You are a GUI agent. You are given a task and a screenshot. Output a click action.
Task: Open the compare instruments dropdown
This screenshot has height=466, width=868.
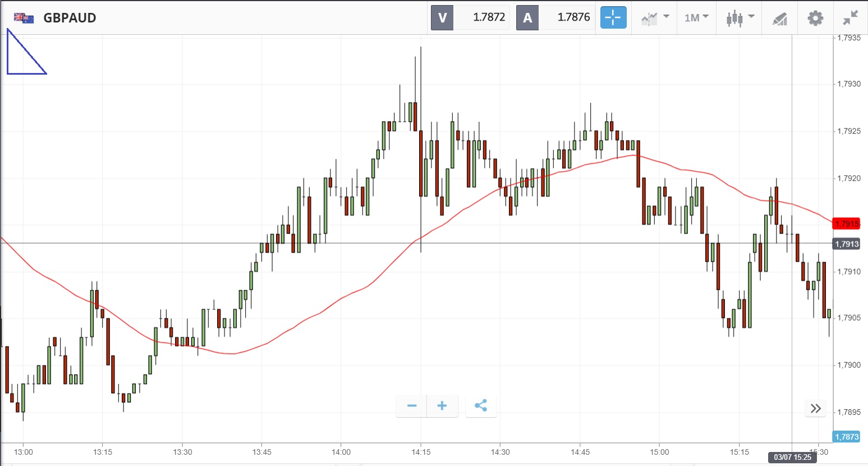coord(655,18)
